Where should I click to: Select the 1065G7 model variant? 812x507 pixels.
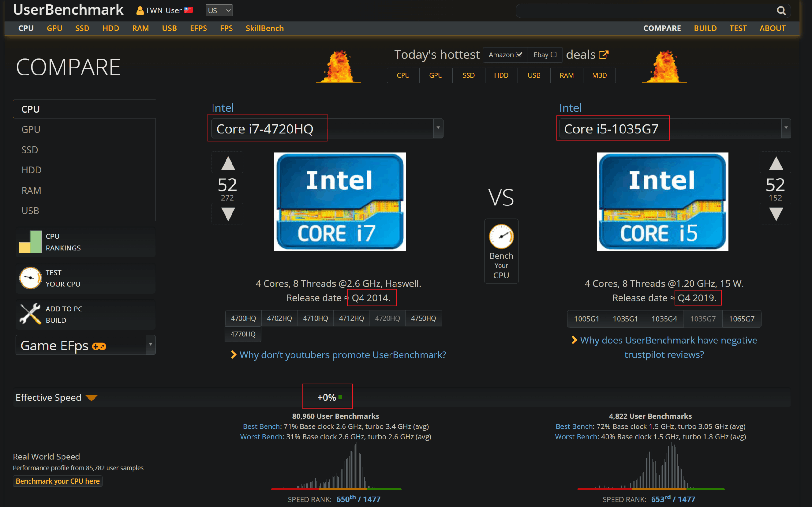[742, 319]
